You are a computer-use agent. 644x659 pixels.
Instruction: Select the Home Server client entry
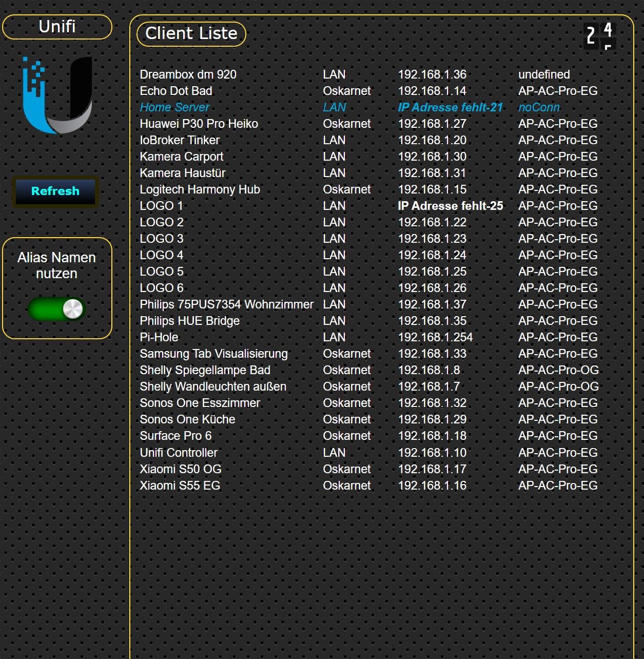(x=174, y=107)
